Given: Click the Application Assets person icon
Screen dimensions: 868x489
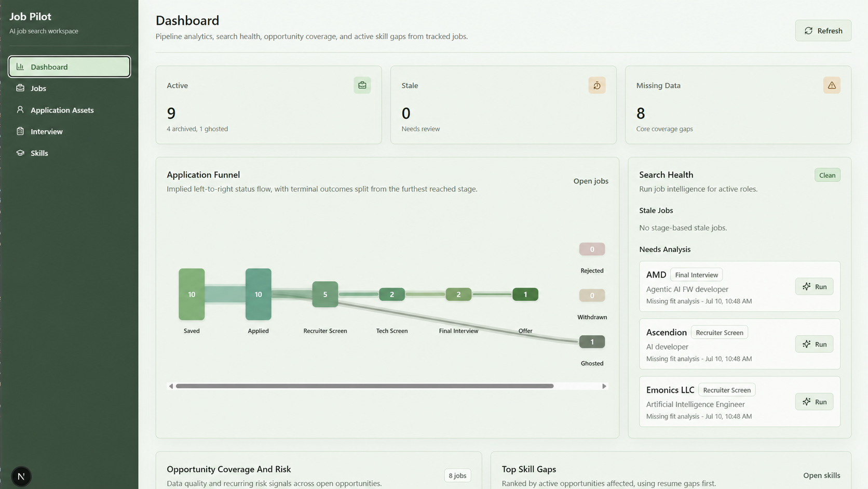Looking at the screenshot, I should pyautogui.click(x=20, y=110).
